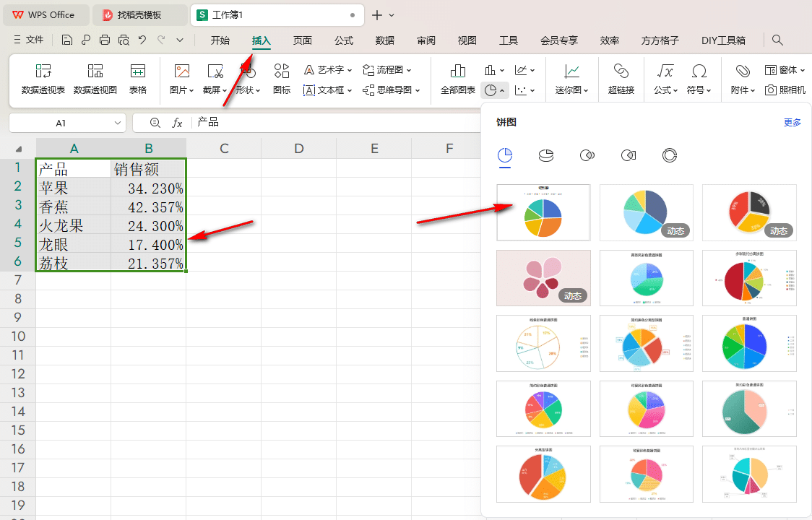Select the basic pie chart type icon
This screenshot has width=812, height=520.
tap(505, 155)
